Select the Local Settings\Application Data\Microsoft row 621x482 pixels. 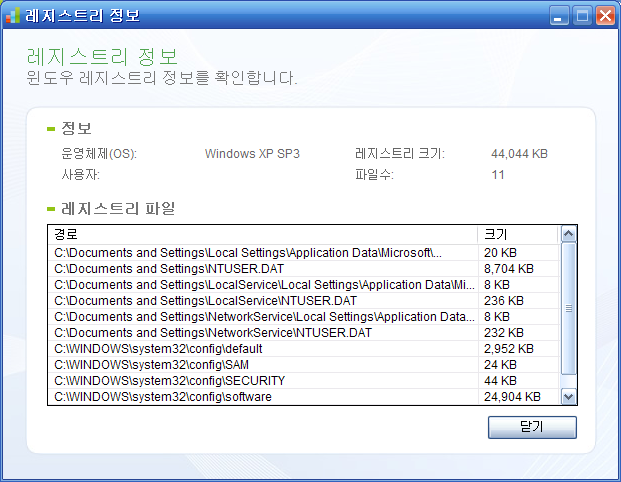coord(303,253)
